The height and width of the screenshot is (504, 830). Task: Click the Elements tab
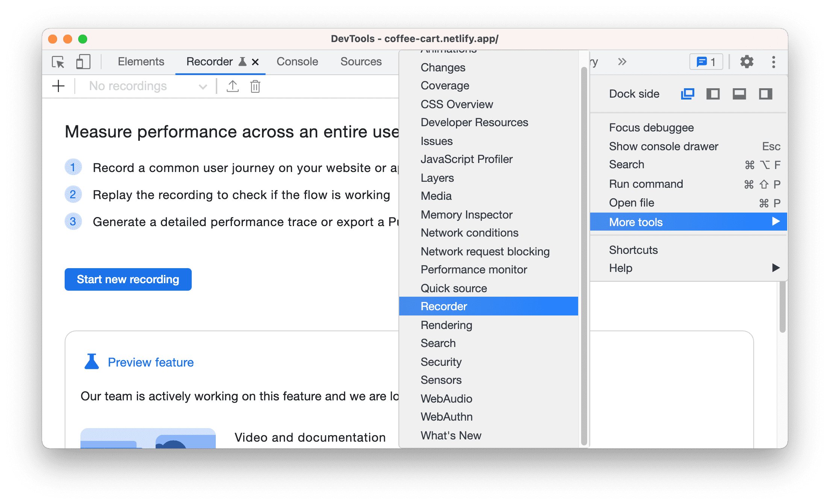click(141, 61)
